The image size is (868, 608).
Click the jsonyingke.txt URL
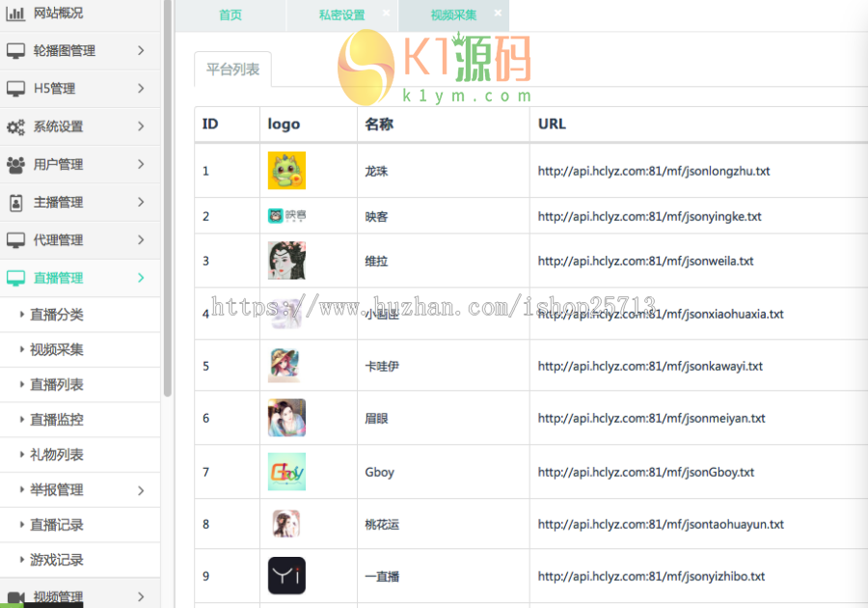[649, 216]
